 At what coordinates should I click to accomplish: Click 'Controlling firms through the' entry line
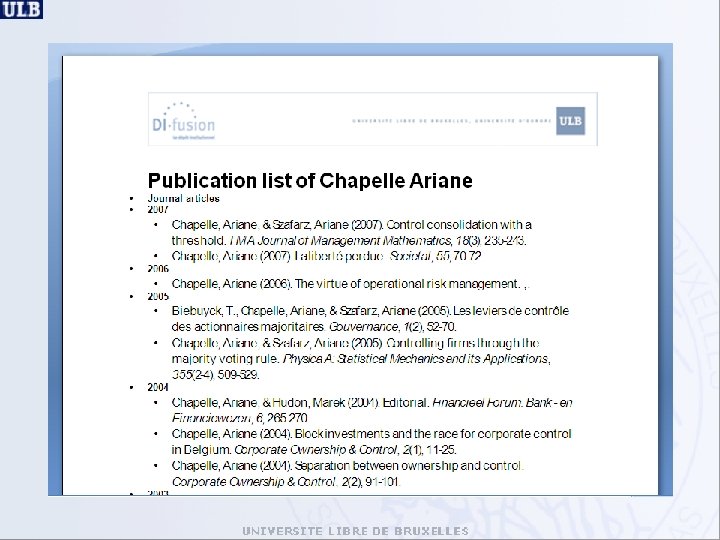click(355, 343)
